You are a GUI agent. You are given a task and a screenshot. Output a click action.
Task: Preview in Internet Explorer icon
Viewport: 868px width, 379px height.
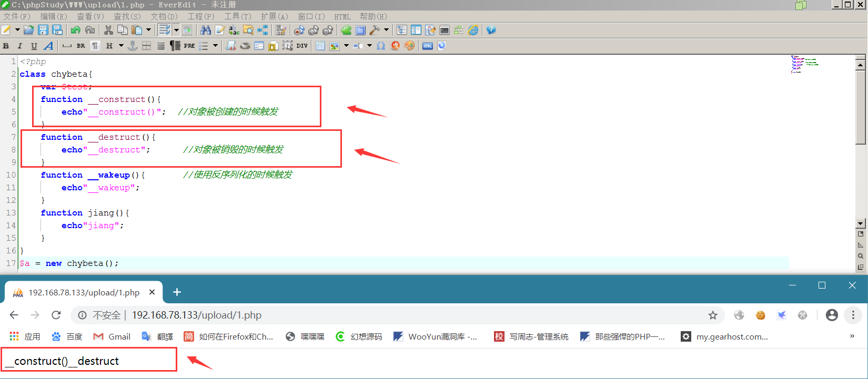point(473,30)
